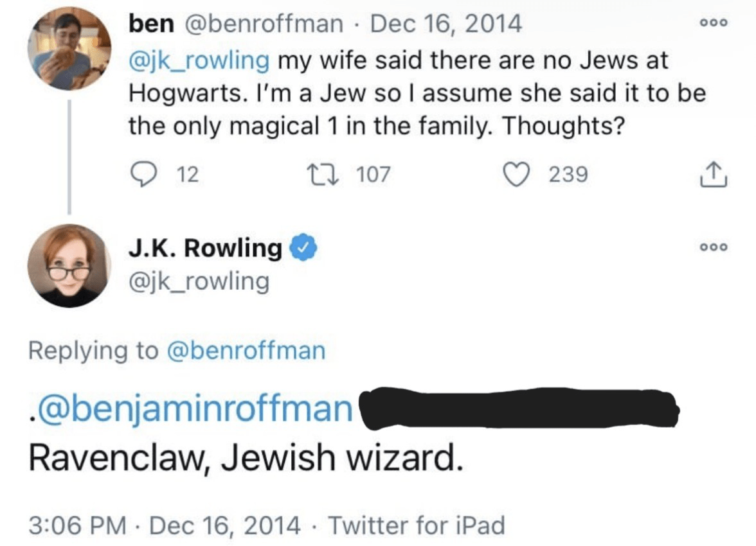756x546 pixels.
Task: Click 3:06 PM timestamp on reply
Action: coord(77,525)
